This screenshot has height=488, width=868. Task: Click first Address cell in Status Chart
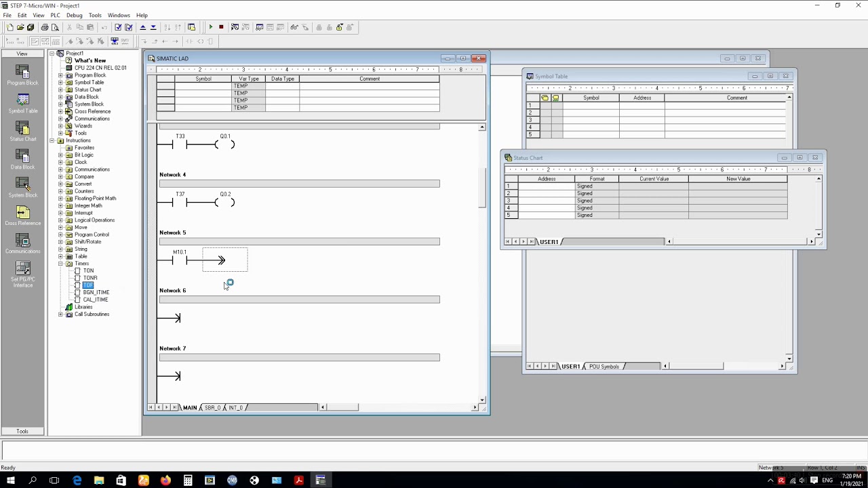[547, 186]
